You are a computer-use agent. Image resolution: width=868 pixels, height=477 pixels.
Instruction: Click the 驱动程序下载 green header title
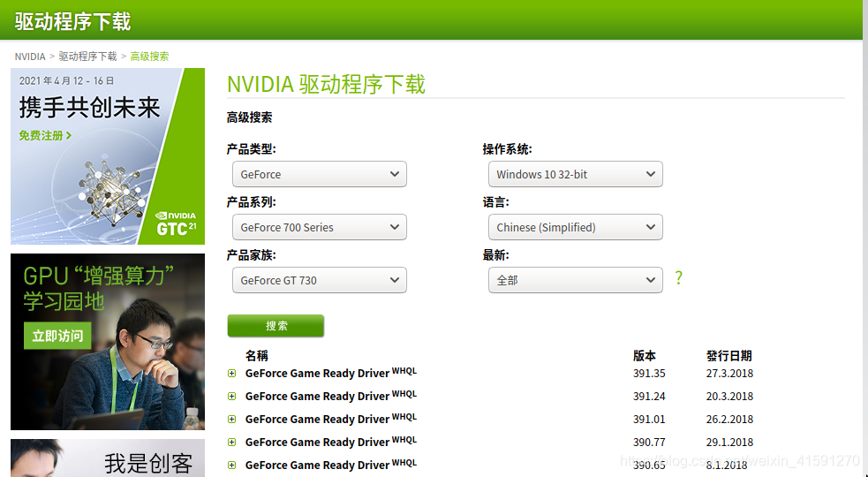tap(72, 21)
